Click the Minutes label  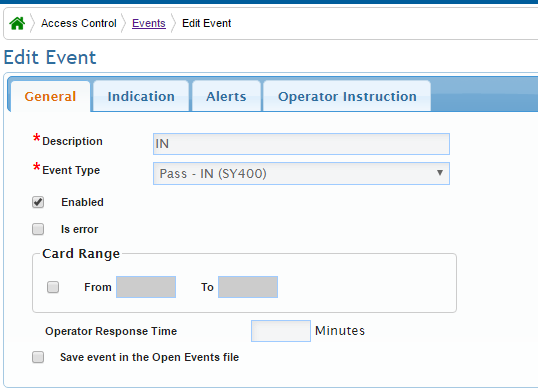(340, 331)
